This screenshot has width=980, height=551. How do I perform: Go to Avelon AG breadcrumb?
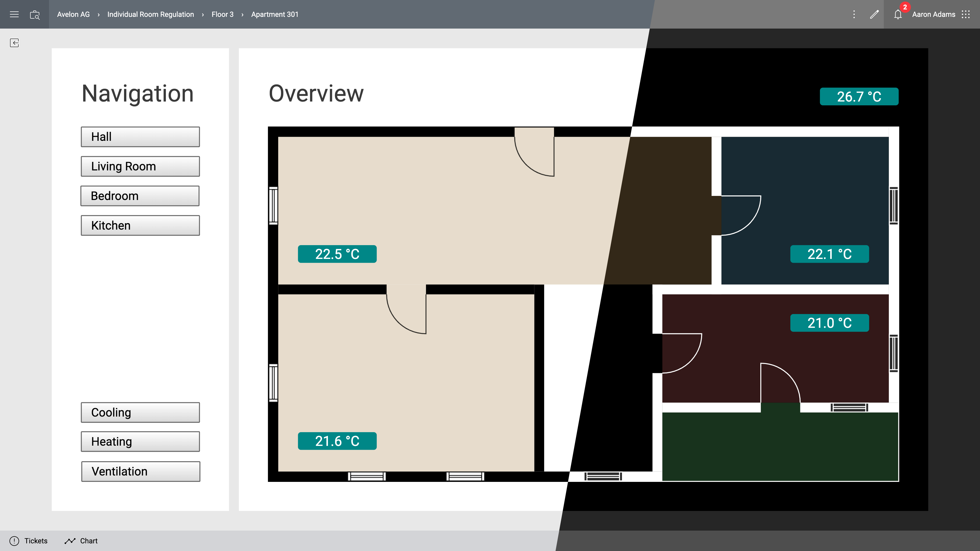(73, 15)
